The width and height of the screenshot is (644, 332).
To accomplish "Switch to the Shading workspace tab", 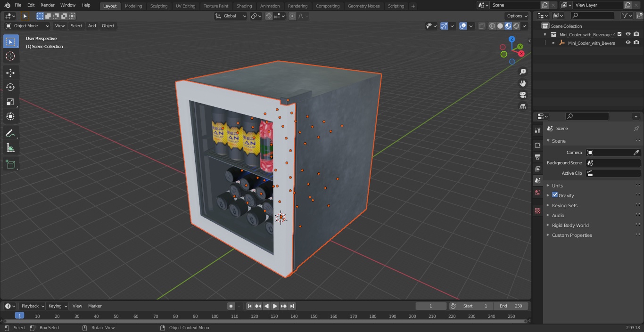I will tap(244, 6).
